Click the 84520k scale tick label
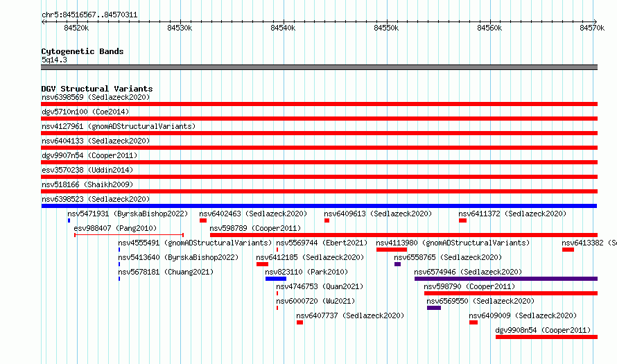617x364 pixels. pos(76,28)
